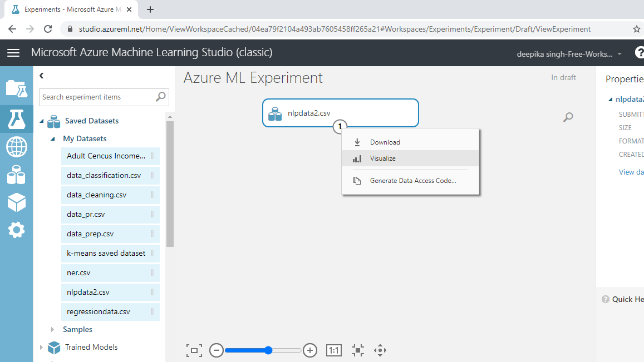
Task: Select Adult Cencus Income dataset
Action: pyautogui.click(x=110, y=156)
